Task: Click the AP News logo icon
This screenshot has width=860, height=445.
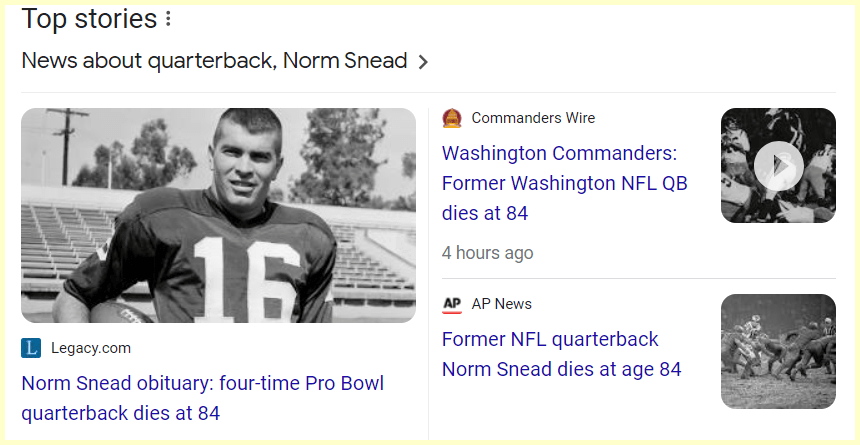Action: coord(452,304)
